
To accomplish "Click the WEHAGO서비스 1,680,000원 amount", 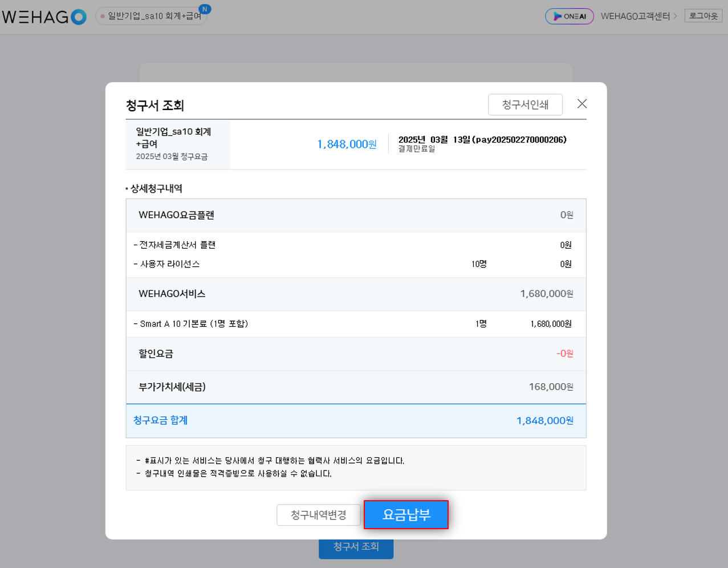I will pos(547,294).
